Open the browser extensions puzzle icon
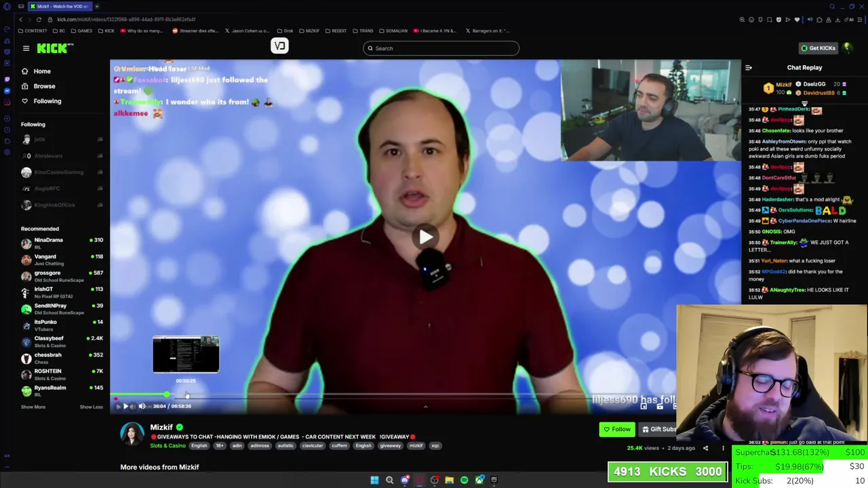Viewport: 868px width, 488px height. [x=819, y=20]
